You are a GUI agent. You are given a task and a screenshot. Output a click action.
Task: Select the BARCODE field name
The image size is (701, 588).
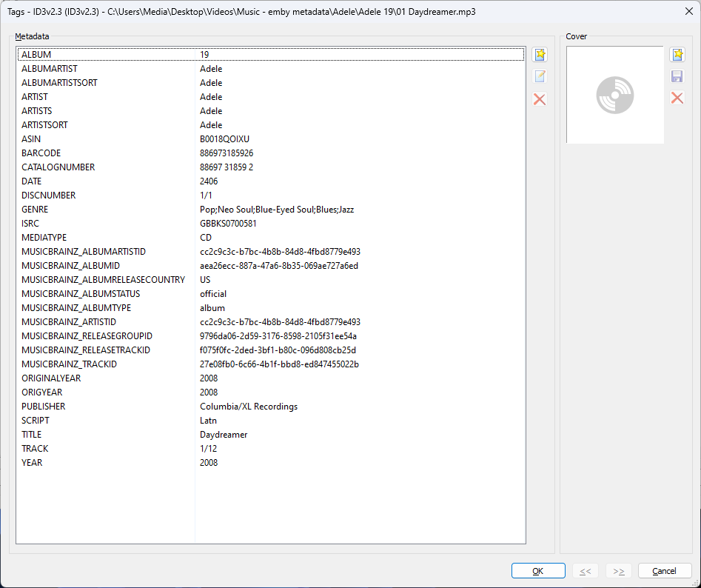[41, 153]
